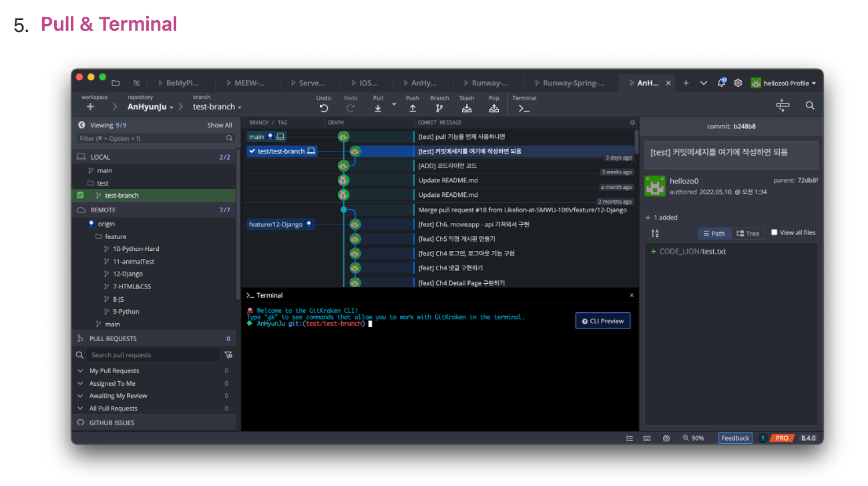
Task: Click the keyboard shortcuts icon in status bar
Action: [647, 439]
